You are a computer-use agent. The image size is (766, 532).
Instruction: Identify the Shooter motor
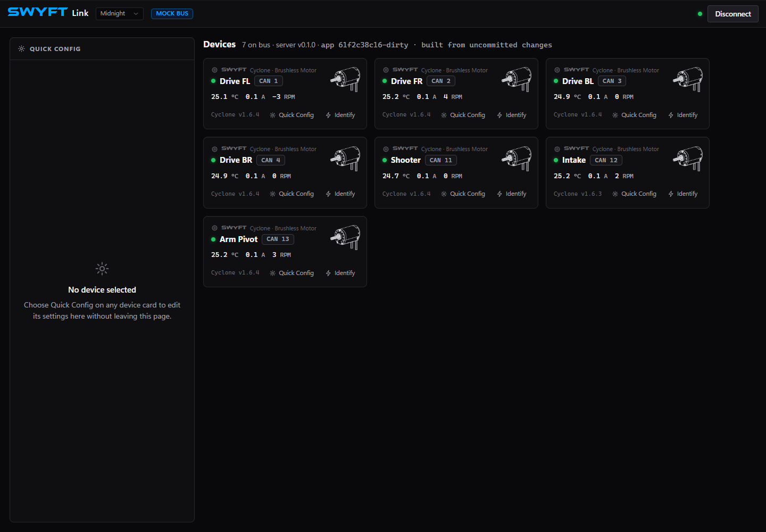(x=512, y=194)
